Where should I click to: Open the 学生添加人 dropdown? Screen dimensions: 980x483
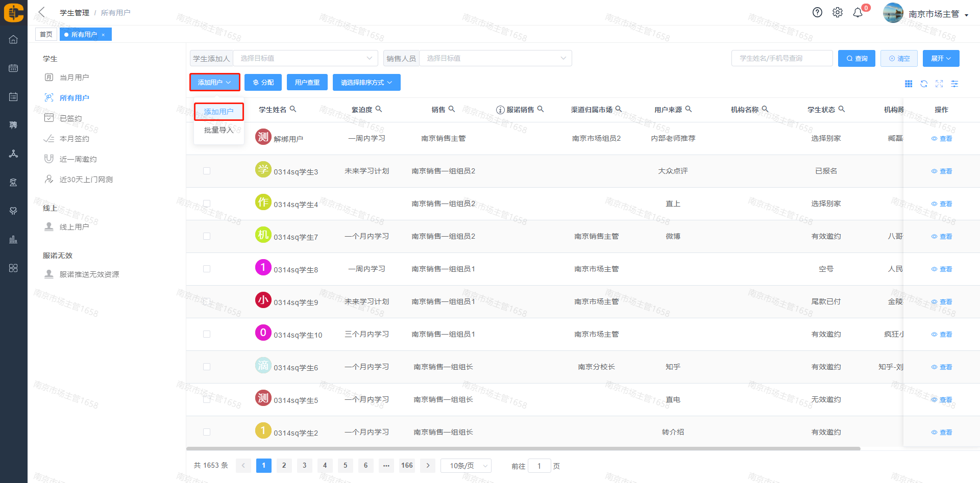tap(305, 58)
